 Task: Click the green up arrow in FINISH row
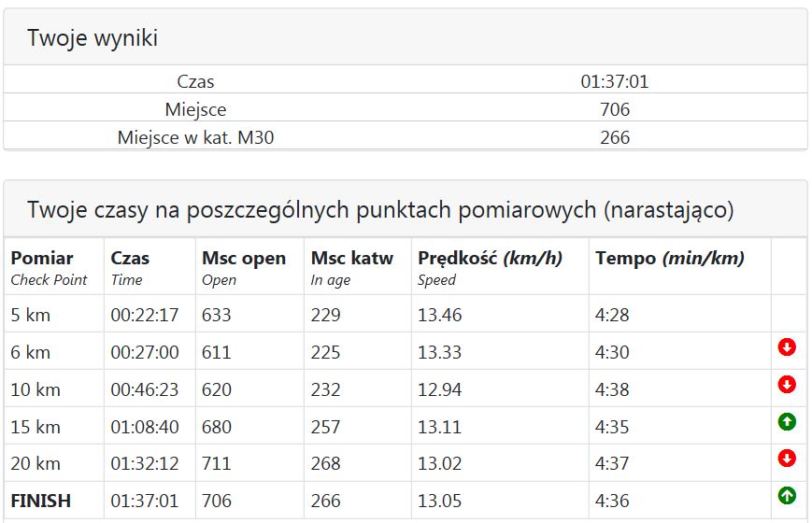click(x=787, y=496)
